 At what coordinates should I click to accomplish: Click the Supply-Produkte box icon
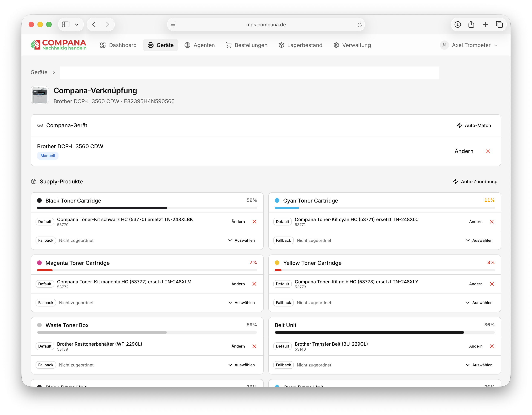(x=34, y=182)
